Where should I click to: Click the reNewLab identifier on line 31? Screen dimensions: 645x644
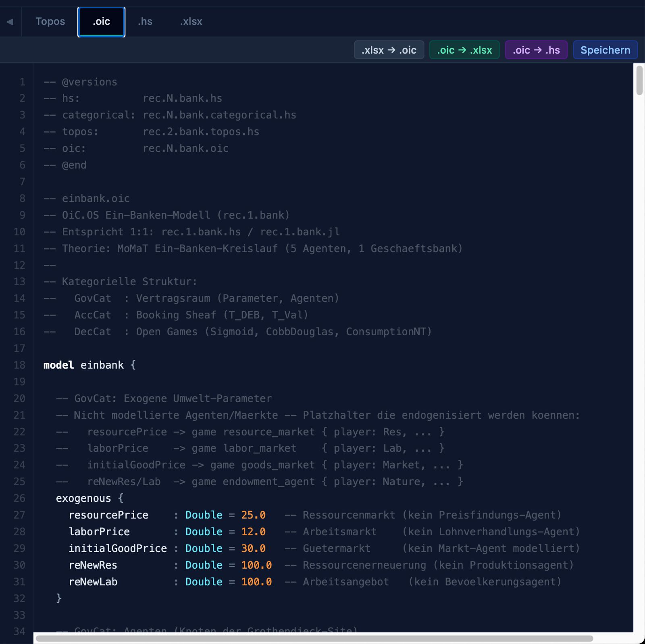93,582
